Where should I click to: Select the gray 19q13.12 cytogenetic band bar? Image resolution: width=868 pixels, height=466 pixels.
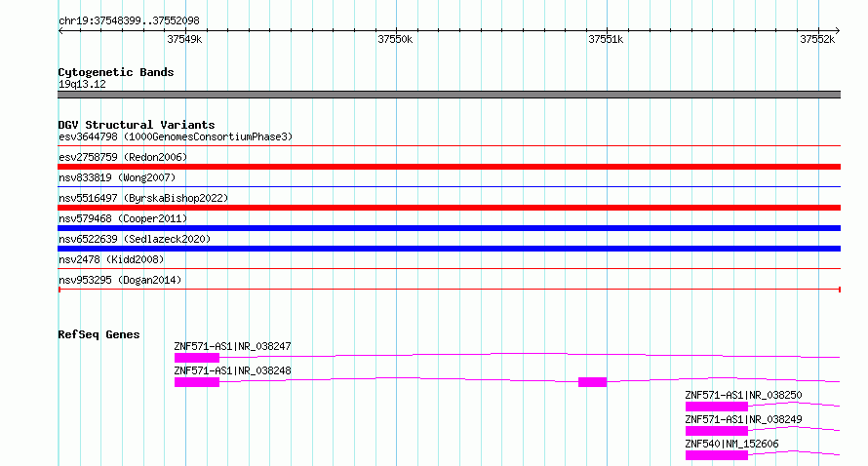pyautogui.click(x=449, y=95)
